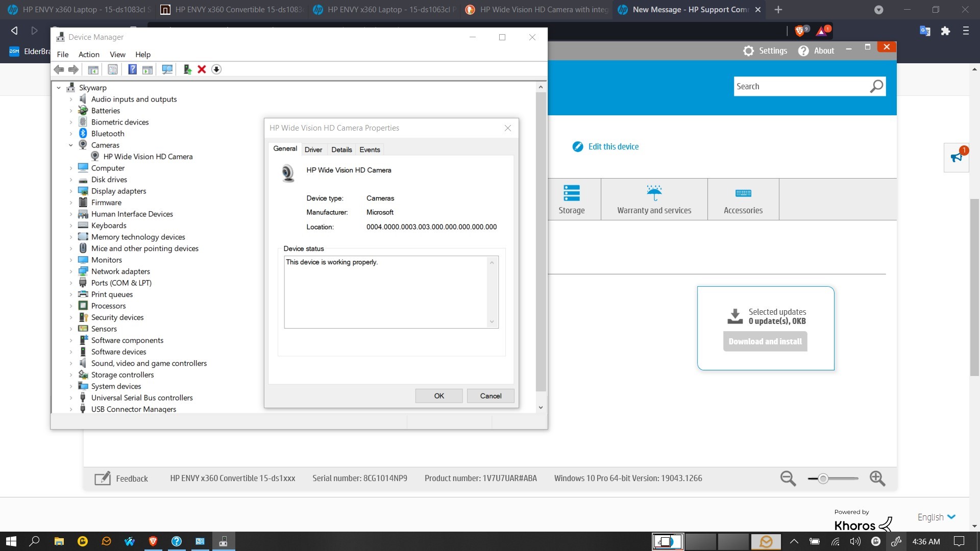The height and width of the screenshot is (551, 980).
Task: Click the update driver icon in Device Manager toolbar
Action: pyautogui.click(x=186, y=69)
